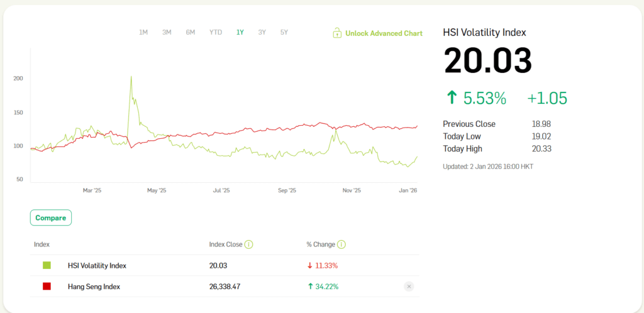Switch to the 3Y time range
This screenshot has height=313, width=644.
click(x=262, y=32)
